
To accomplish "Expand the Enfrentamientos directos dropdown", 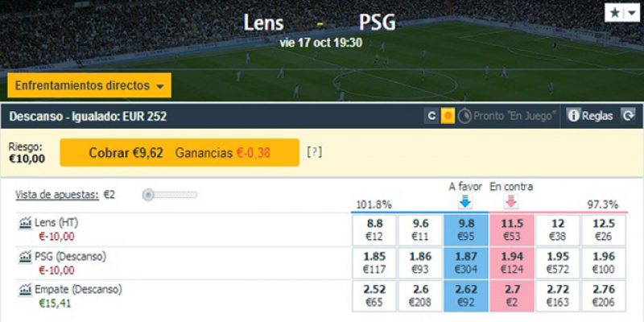I will 90,85.
